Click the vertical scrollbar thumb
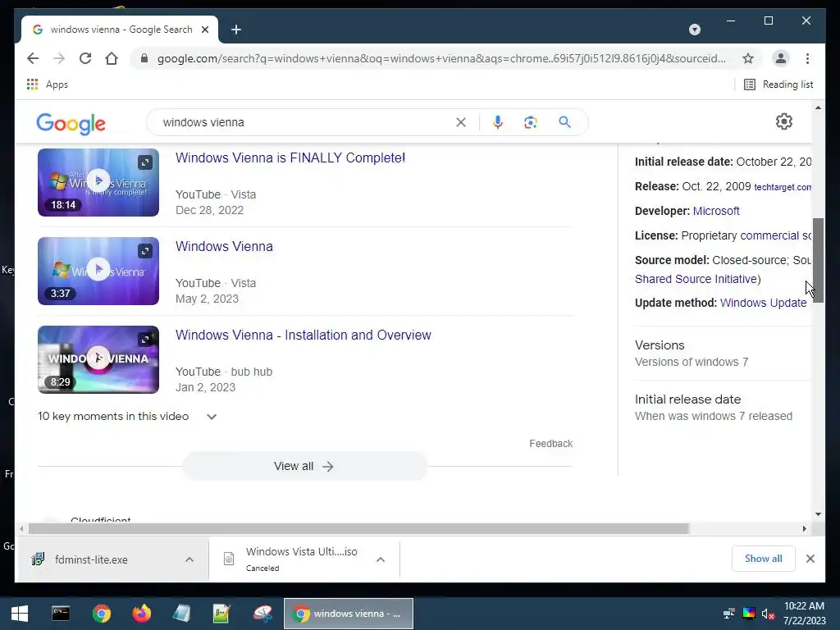Viewport: 840px width, 630px height. click(x=818, y=260)
